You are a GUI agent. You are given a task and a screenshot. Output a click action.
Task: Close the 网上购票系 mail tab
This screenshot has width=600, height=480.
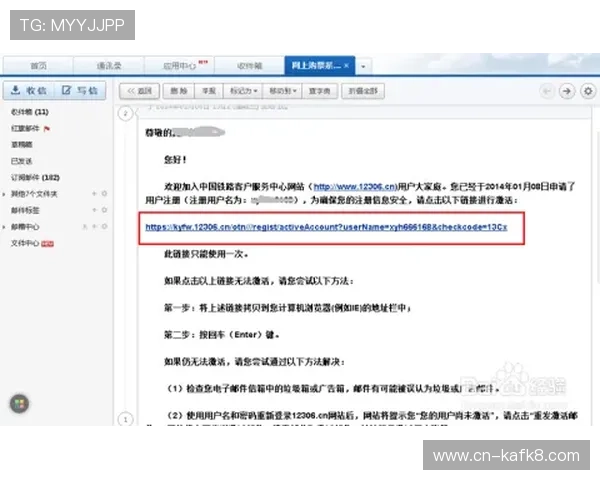tap(346, 66)
